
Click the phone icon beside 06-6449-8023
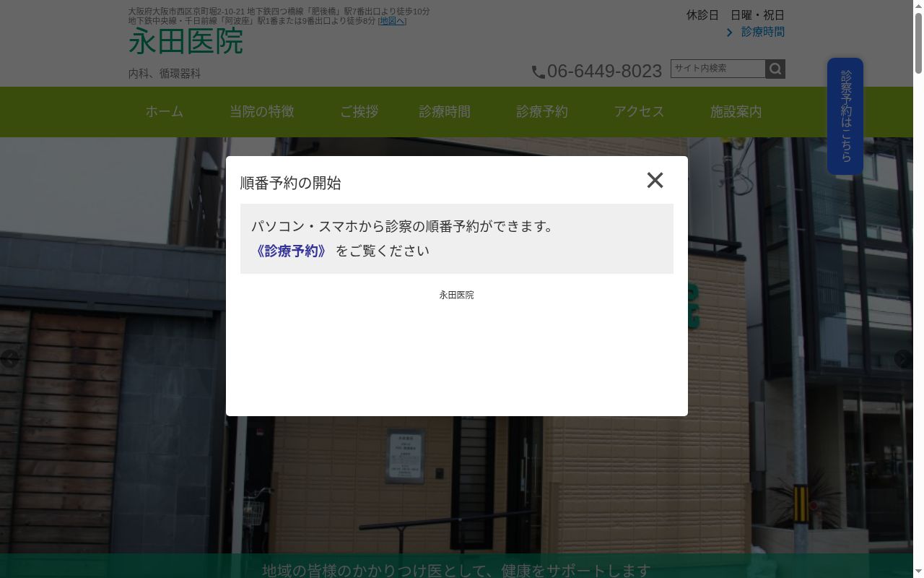[539, 72]
